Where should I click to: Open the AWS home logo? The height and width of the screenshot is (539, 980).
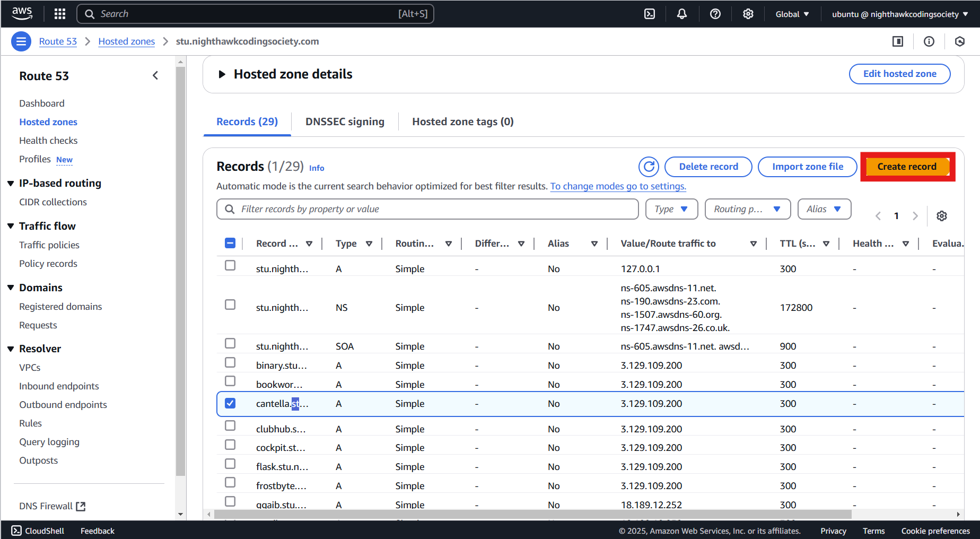point(22,13)
